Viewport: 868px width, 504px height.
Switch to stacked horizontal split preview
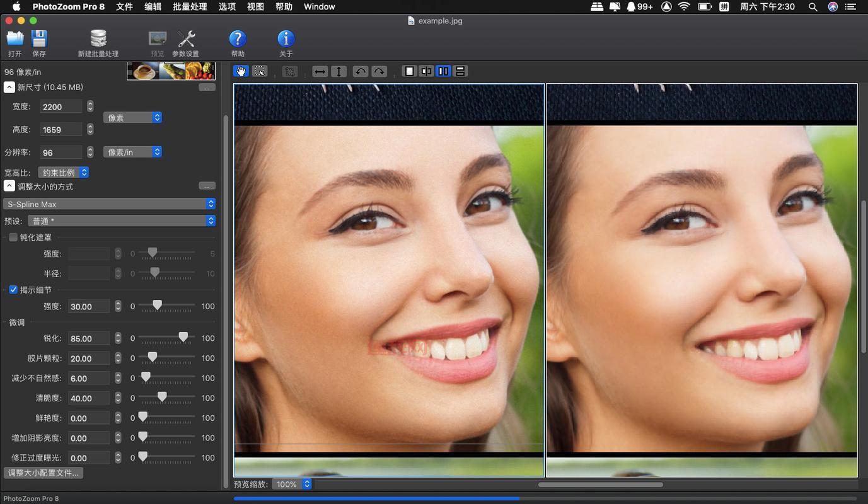pyautogui.click(x=460, y=71)
